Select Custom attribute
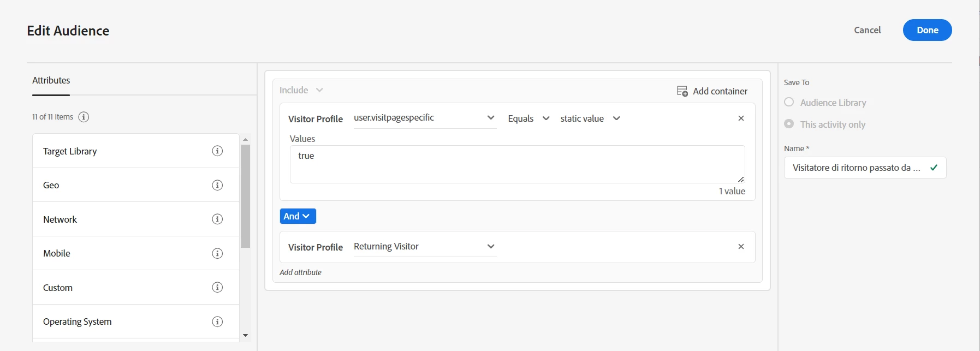980x351 pixels. [136, 287]
